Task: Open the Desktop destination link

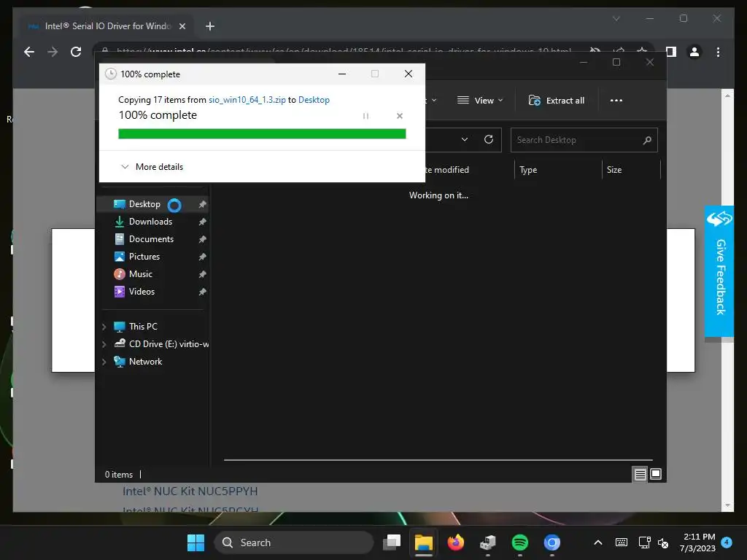Action: (x=314, y=99)
